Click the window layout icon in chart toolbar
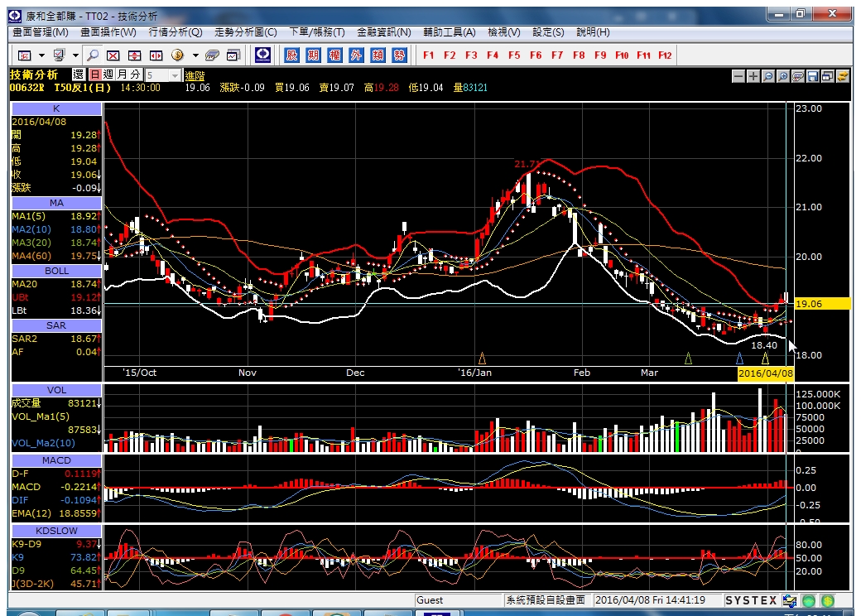 [x=828, y=76]
